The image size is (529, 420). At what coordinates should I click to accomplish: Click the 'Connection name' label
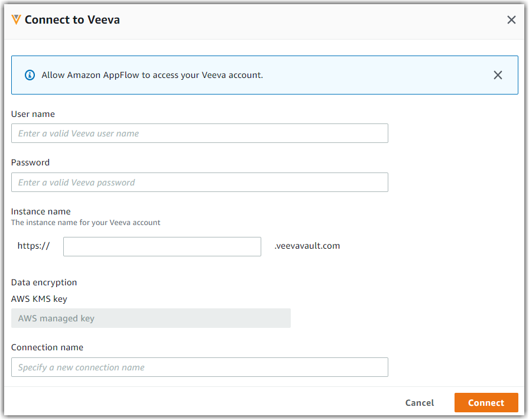point(47,347)
